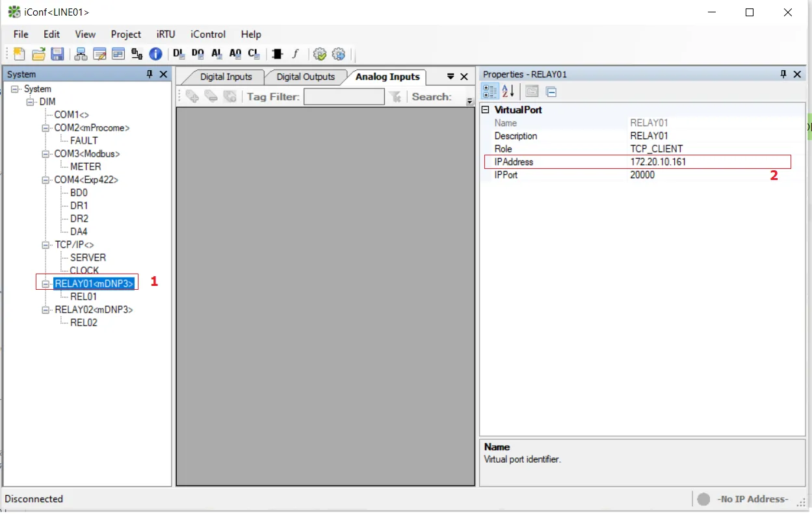Click the gear with green checkmark icon
This screenshot has height=514, width=812.
coord(319,54)
